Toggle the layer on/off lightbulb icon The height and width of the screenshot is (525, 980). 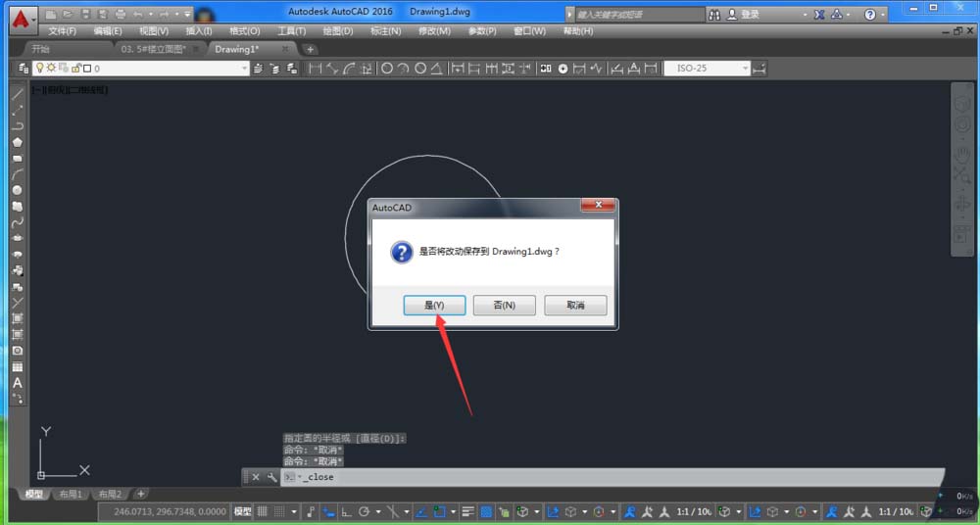coord(39,69)
